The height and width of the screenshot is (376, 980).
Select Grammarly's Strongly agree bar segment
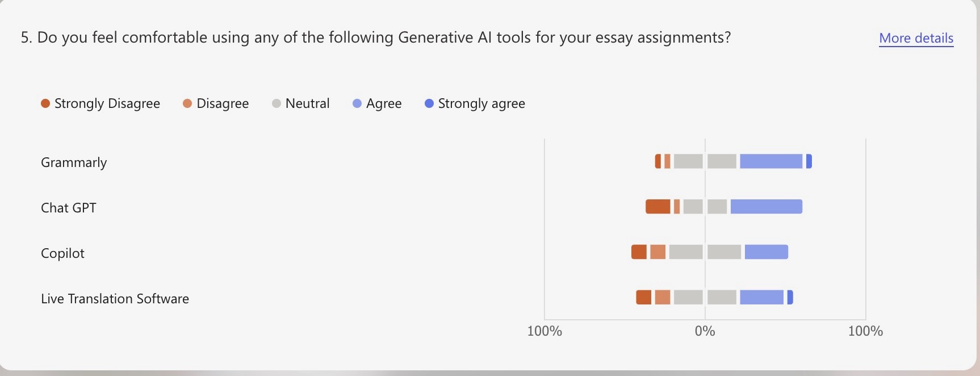pos(809,161)
